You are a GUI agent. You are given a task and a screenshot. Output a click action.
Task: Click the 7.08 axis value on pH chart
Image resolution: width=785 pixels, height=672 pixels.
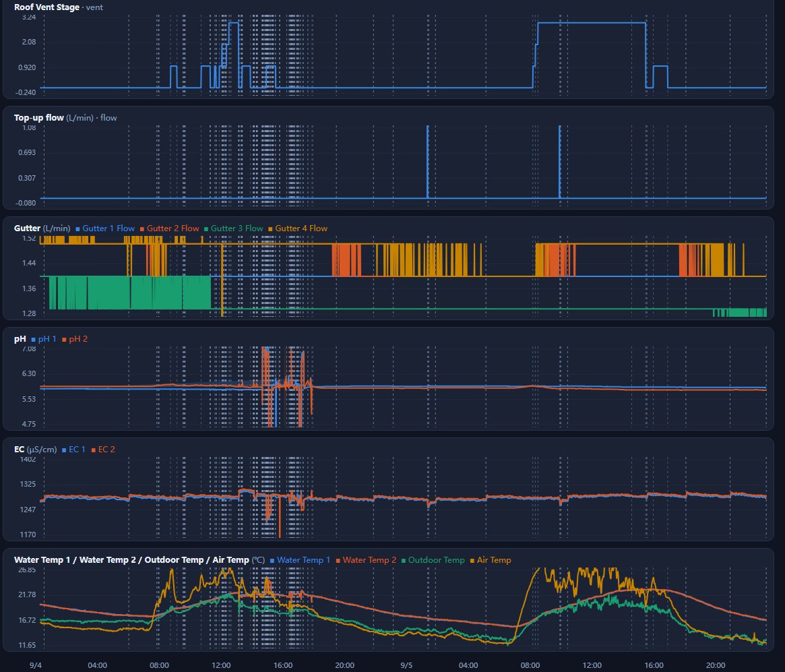29,348
